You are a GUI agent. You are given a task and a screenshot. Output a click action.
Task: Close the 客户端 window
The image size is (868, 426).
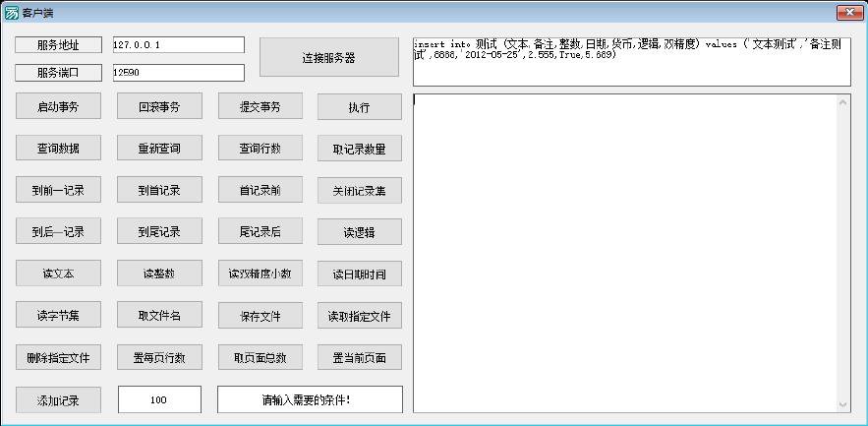point(849,13)
